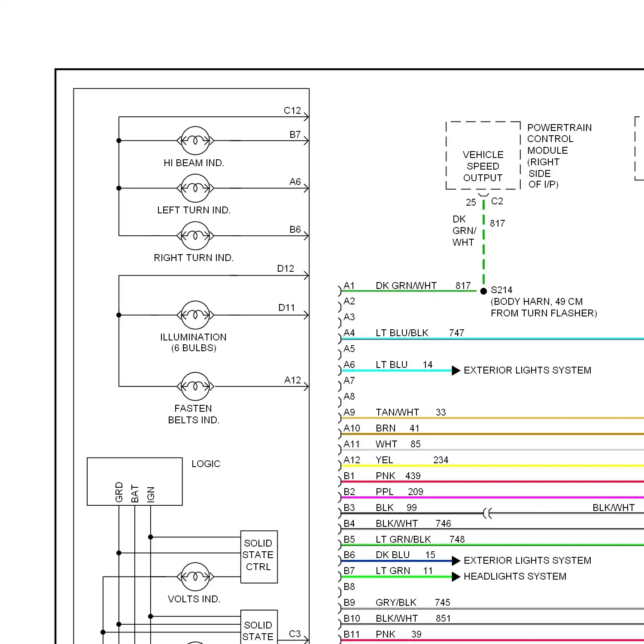Image resolution: width=644 pixels, height=644 pixels.
Task: Click pin B8 on the connector
Action: point(349,587)
